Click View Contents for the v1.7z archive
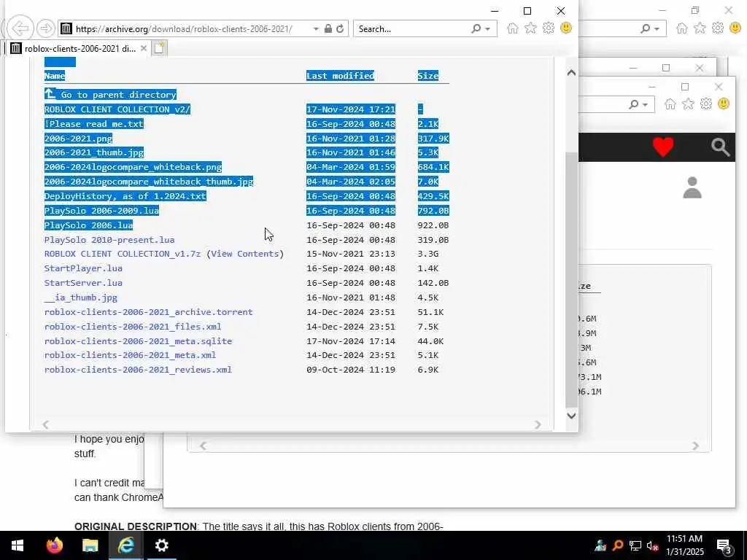Screen dimensions: 747x560 245,254
